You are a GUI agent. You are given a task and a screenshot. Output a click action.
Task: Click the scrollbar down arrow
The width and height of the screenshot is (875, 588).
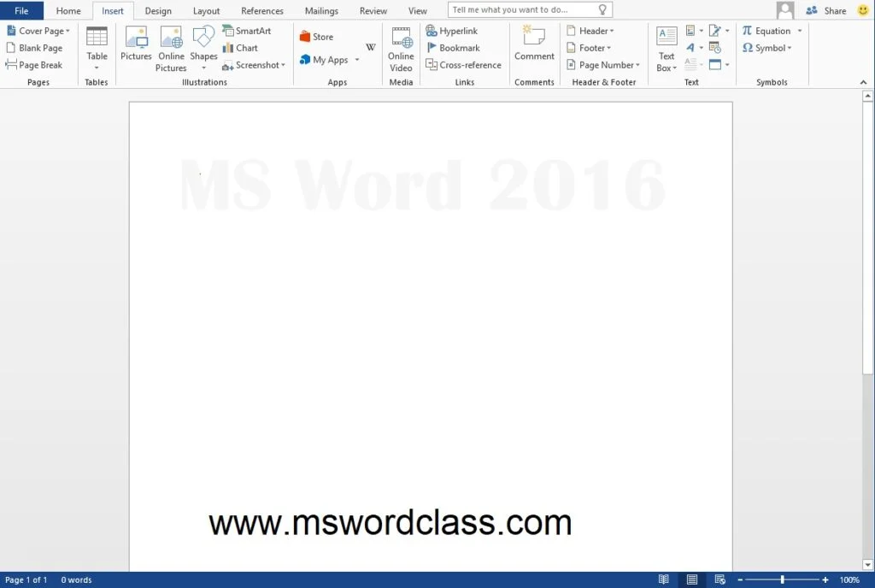click(x=868, y=565)
